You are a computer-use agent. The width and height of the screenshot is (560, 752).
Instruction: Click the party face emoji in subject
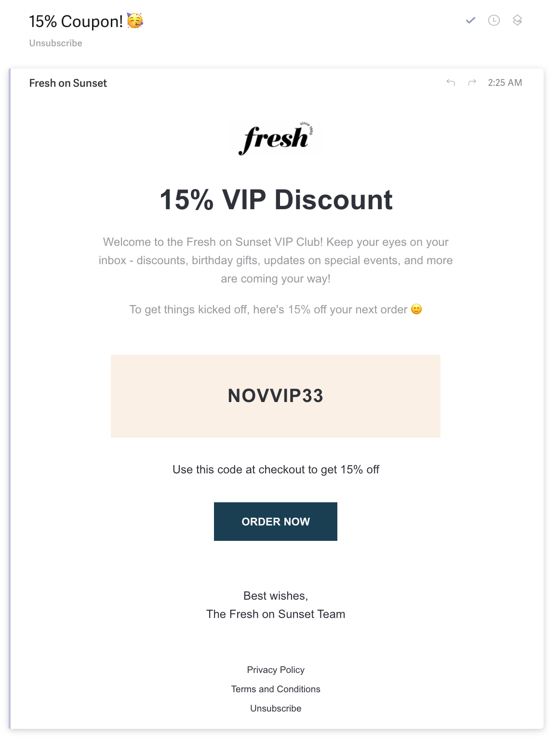click(135, 21)
